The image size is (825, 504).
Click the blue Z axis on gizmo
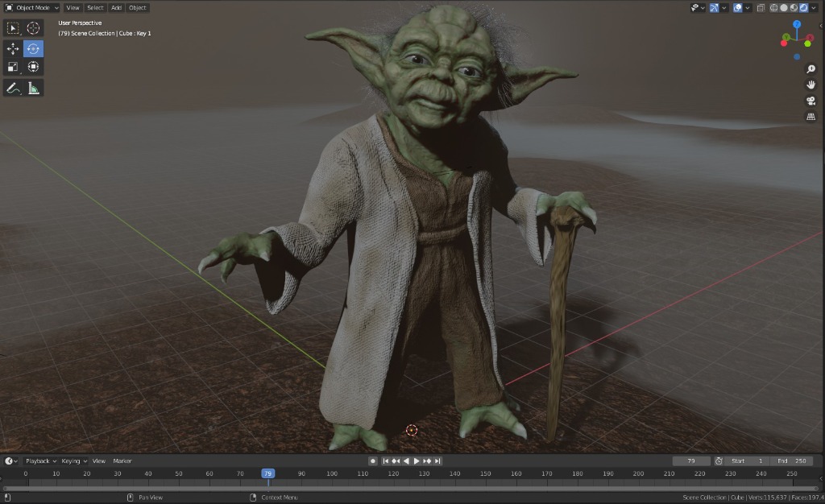(x=797, y=24)
